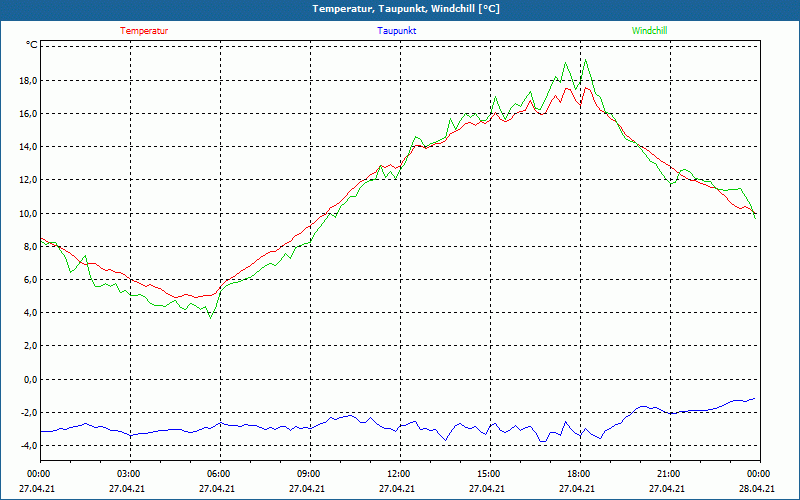Click the green Windchill minimum before 06:00
This screenshot has width=800, height=500.
(x=210, y=318)
